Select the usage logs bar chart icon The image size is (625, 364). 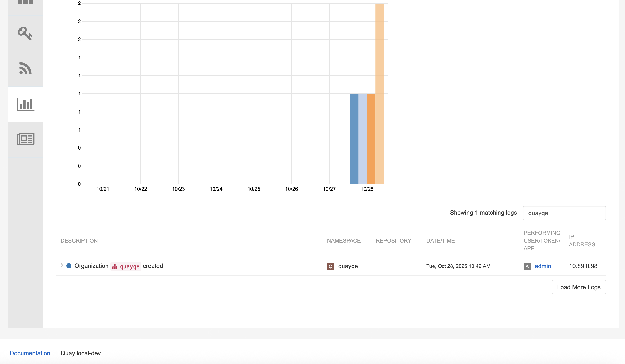[25, 104]
